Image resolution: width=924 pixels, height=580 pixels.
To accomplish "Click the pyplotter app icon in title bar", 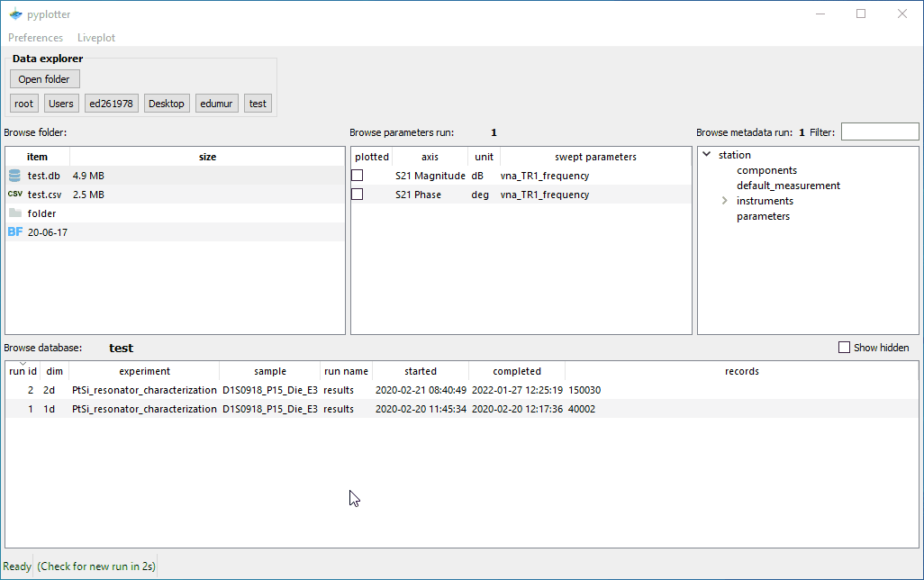I will pyautogui.click(x=16, y=14).
